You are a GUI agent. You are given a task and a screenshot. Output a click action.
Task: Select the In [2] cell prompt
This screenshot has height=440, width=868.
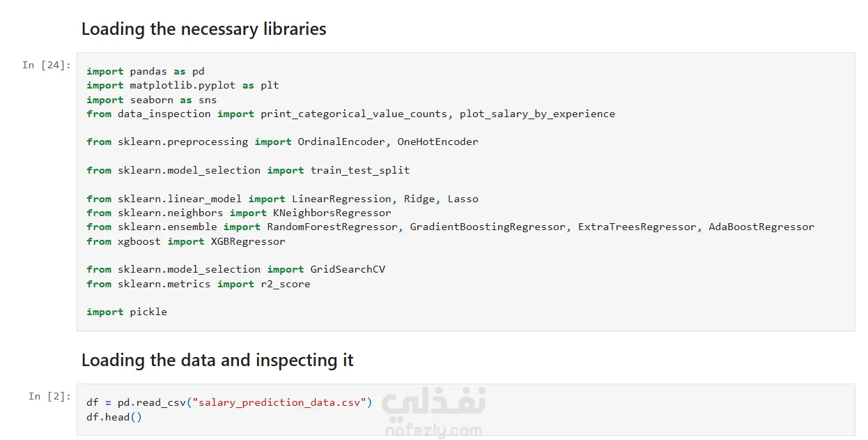(x=49, y=396)
